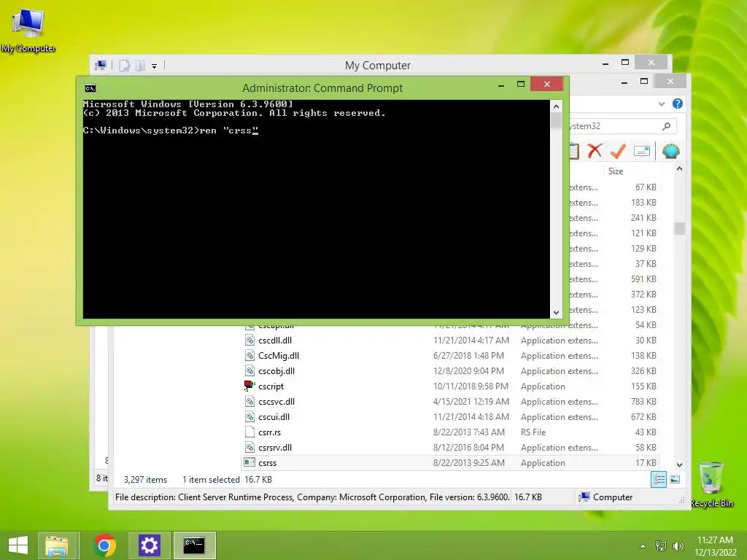Click csrss file icon

249,462
